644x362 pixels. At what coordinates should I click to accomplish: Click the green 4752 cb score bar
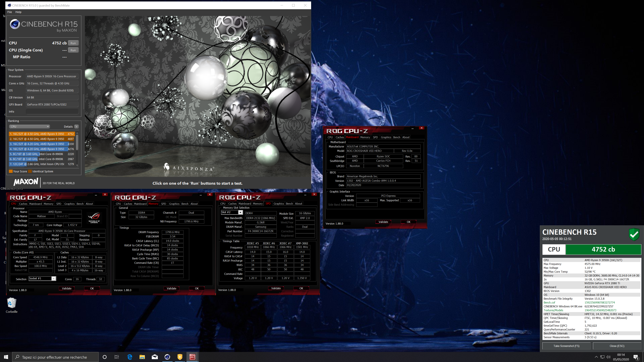[x=603, y=249]
